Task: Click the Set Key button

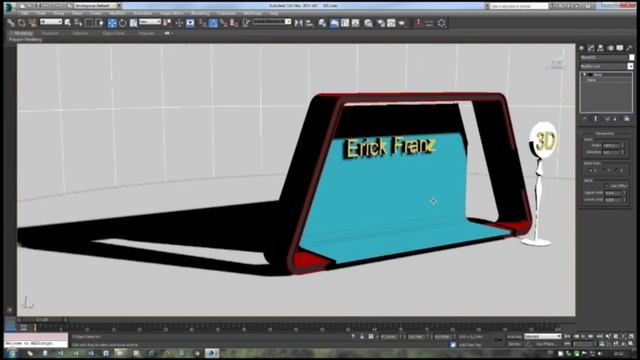Action: [514, 344]
